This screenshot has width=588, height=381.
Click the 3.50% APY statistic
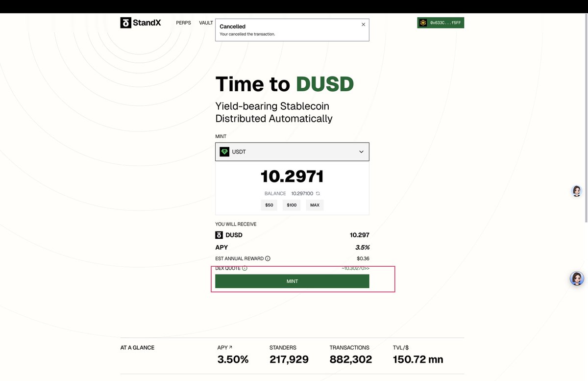click(233, 359)
